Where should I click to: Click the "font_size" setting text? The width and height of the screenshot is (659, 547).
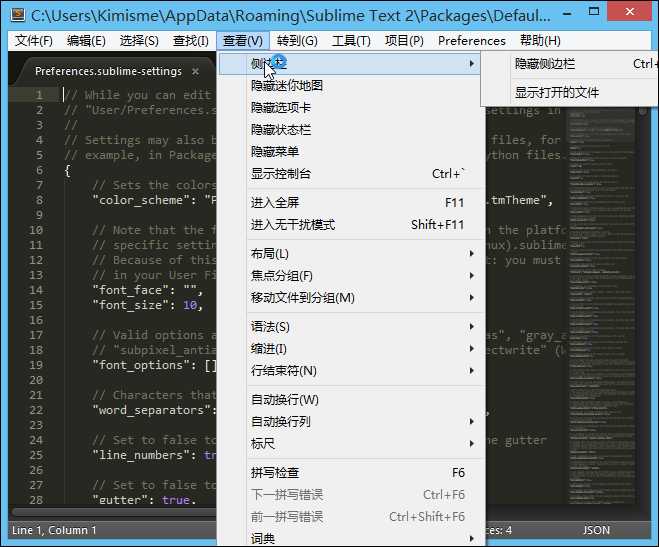point(134,305)
